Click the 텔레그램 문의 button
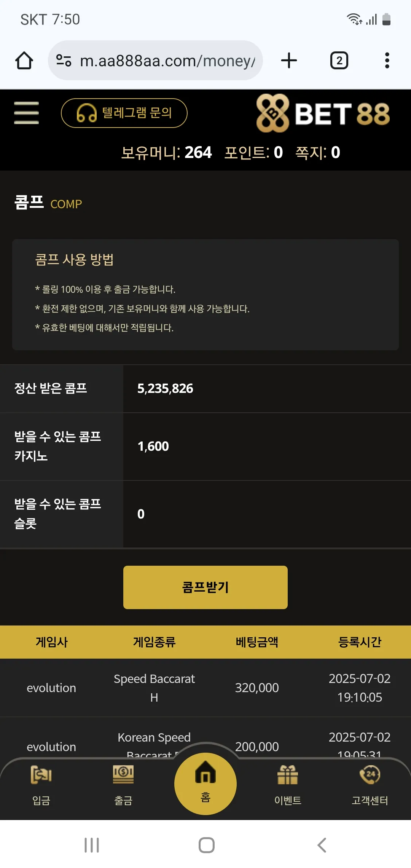The width and height of the screenshot is (411, 868). [x=124, y=113]
